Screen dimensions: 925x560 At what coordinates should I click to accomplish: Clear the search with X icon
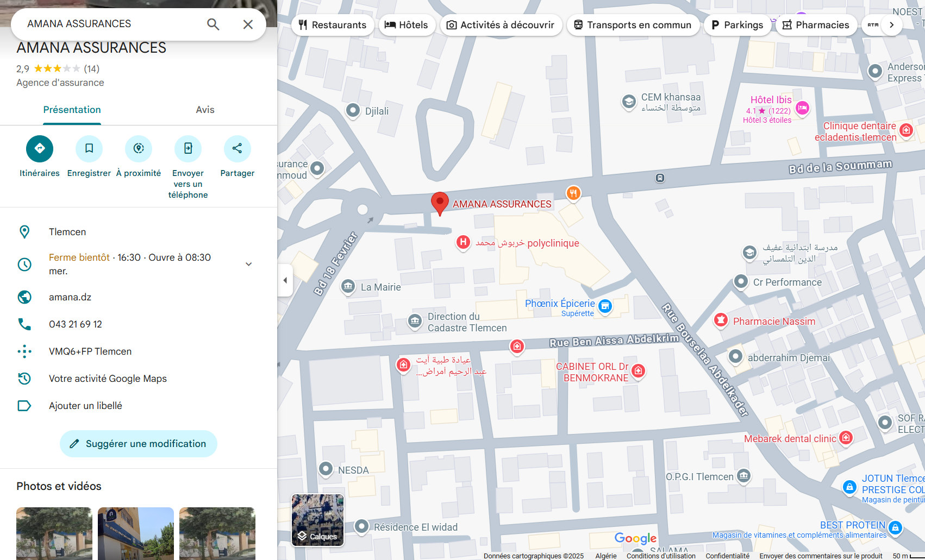[248, 24]
